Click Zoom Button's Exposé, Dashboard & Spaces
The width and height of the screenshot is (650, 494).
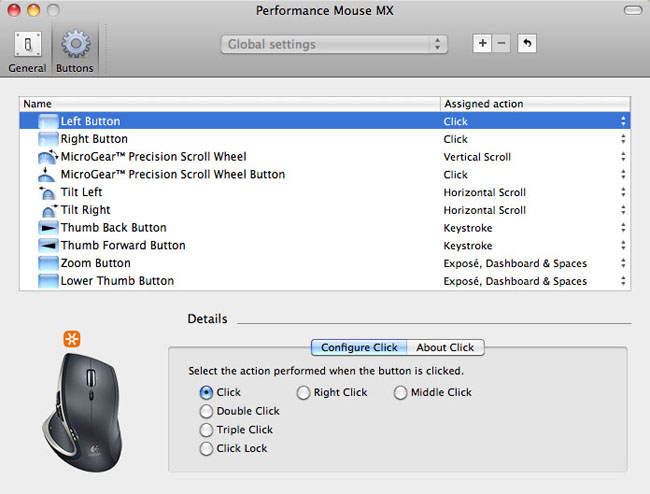point(515,264)
